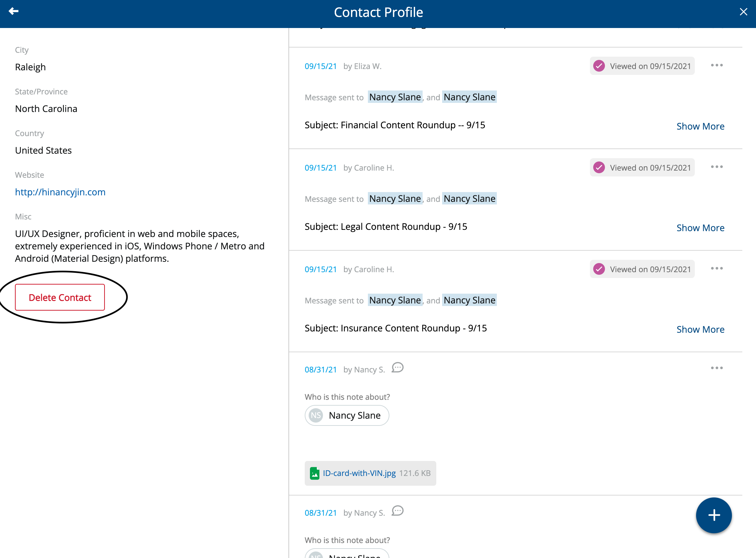Click the checkmark badge on the Eliza W. message
The image size is (756, 558).
(x=599, y=66)
